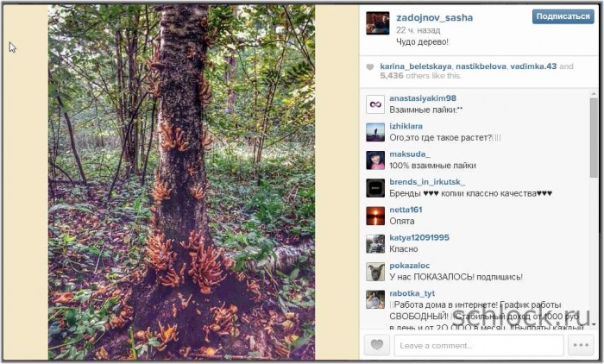Open anastasiyakim98 commenter avatar
Screen dimensions: 604x364
(x=375, y=104)
